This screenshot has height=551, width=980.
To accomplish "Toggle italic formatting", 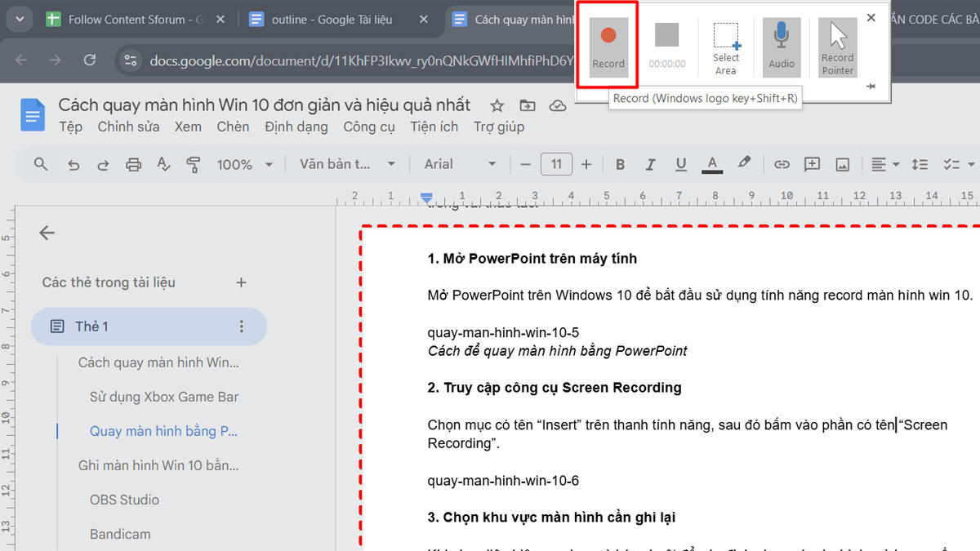I will pos(650,164).
